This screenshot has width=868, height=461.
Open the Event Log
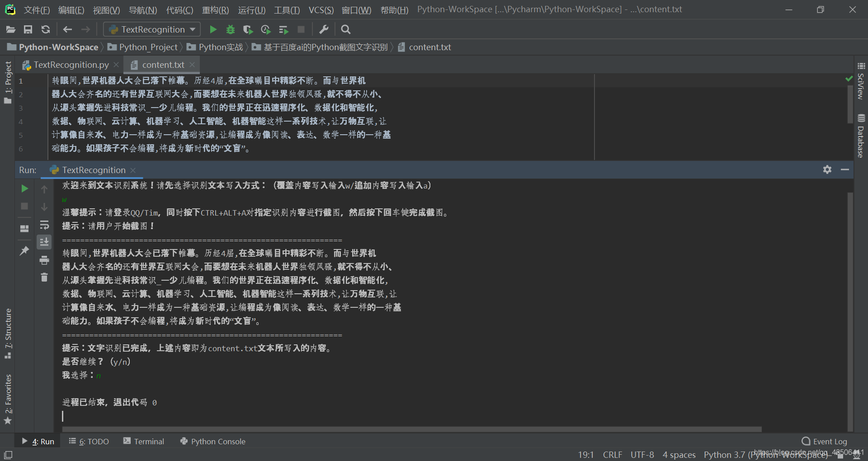tap(825, 442)
